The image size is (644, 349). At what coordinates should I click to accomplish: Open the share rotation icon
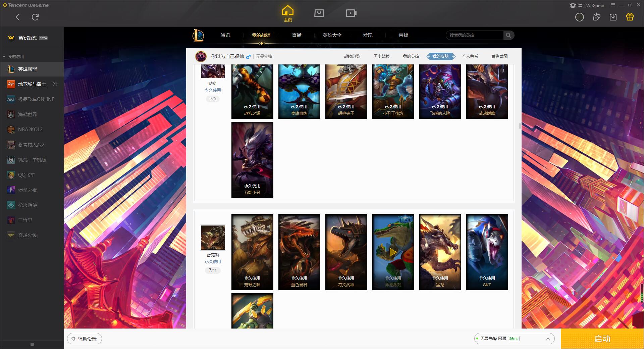point(596,17)
